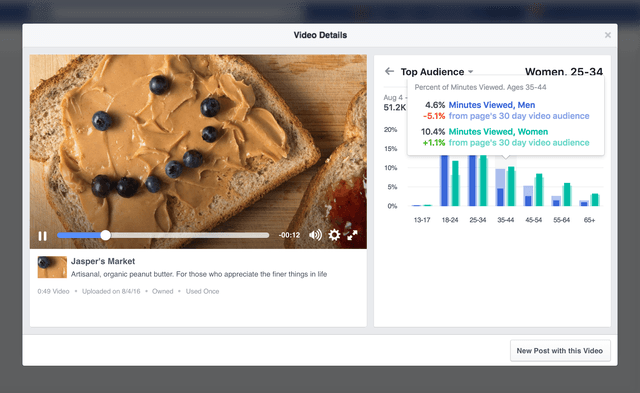Image resolution: width=640 pixels, height=393 pixels.
Task: Click the dropdown arrow beside Top Audience
Action: (471, 72)
